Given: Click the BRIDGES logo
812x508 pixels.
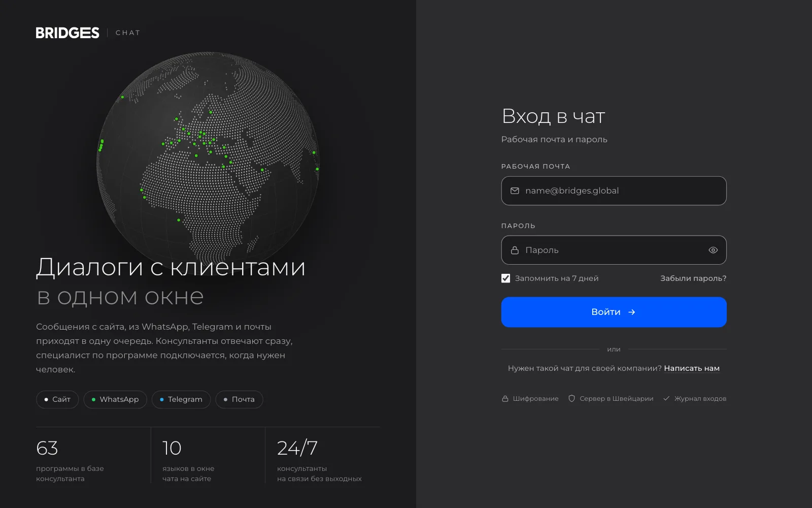Looking at the screenshot, I should 67,33.
